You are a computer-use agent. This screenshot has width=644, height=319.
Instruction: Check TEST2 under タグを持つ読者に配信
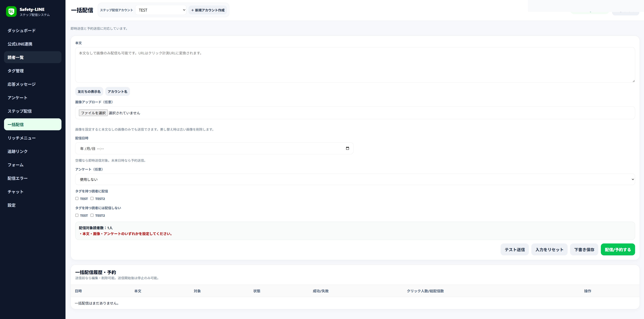[92, 198]
